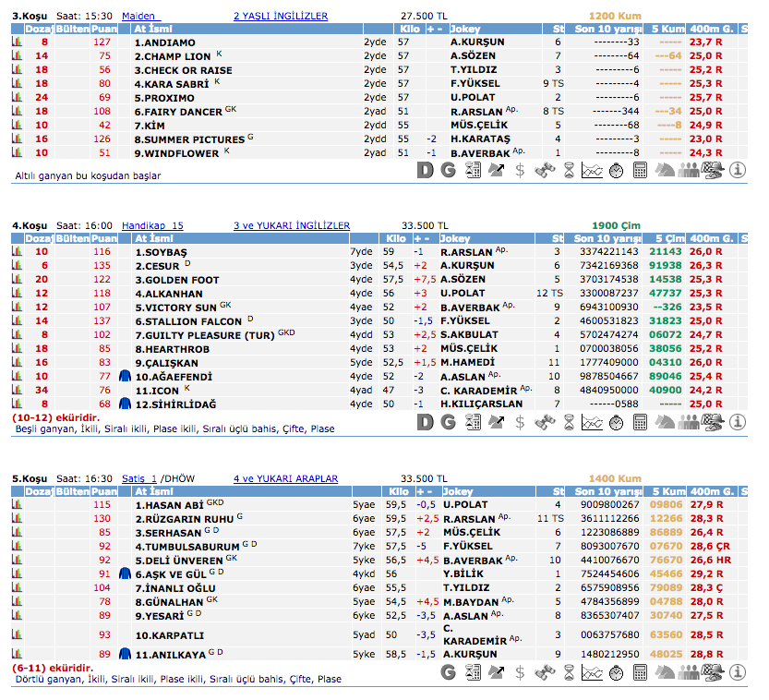Open the bar chart icon beside ANDIAMO
Viewport: 769px width, 700px height.
click(x=17, y=42)
